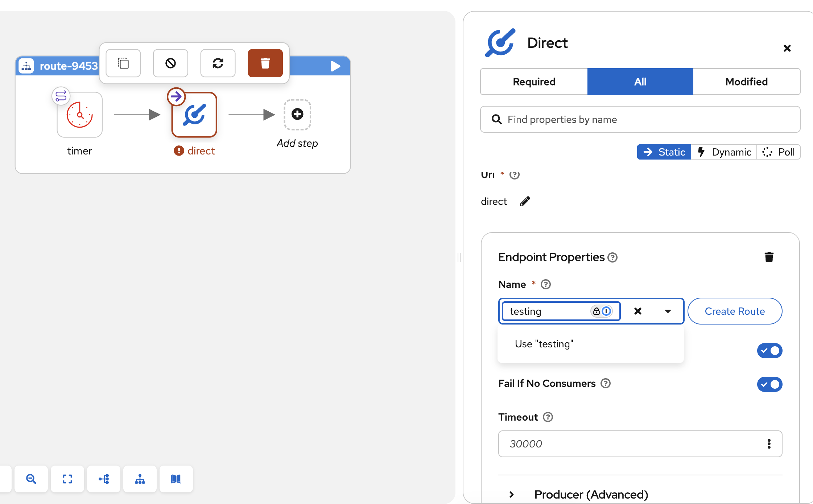
Task: Open Timeout field options kebab menu
Action: pos(769,444)
